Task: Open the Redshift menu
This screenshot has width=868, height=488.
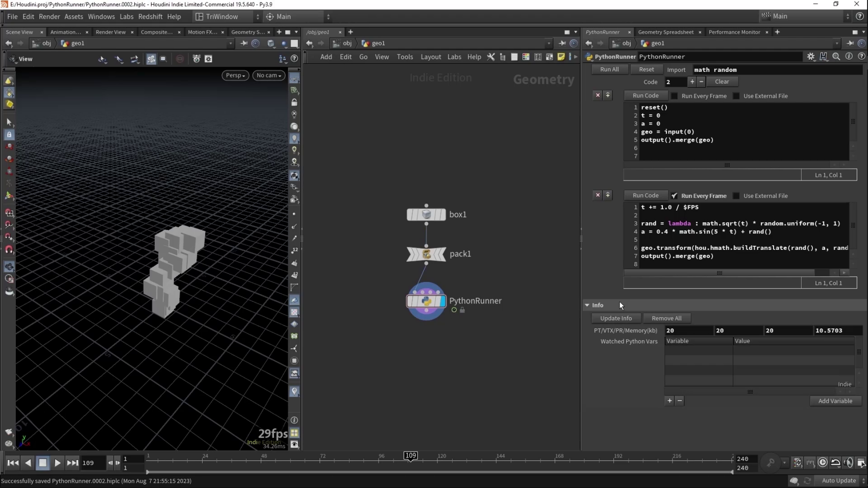Action: click(150, 16)
